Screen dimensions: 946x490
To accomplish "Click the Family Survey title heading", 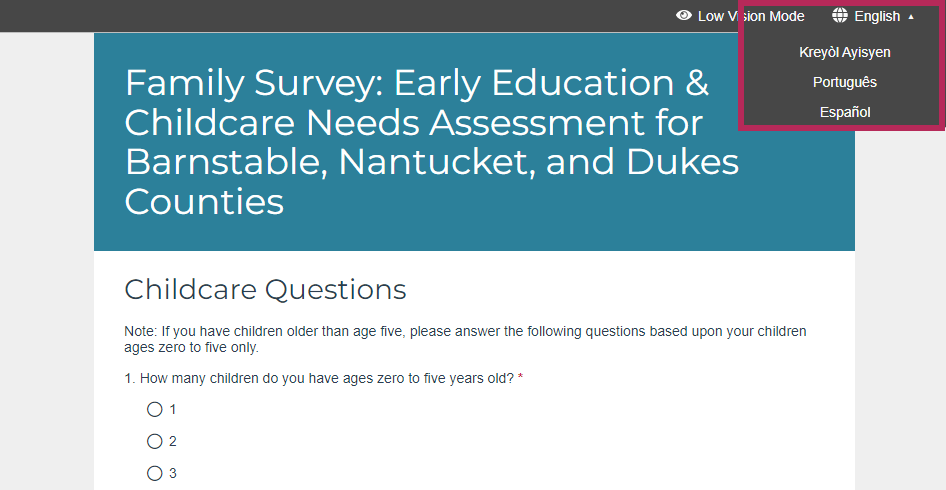I will coord(431,142).
